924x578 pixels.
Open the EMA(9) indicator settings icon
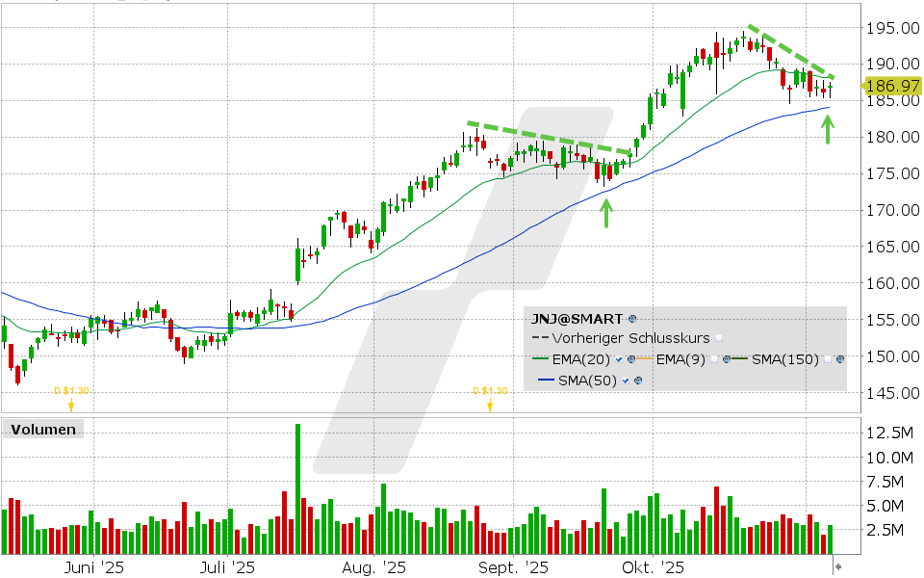pos(728,360)
